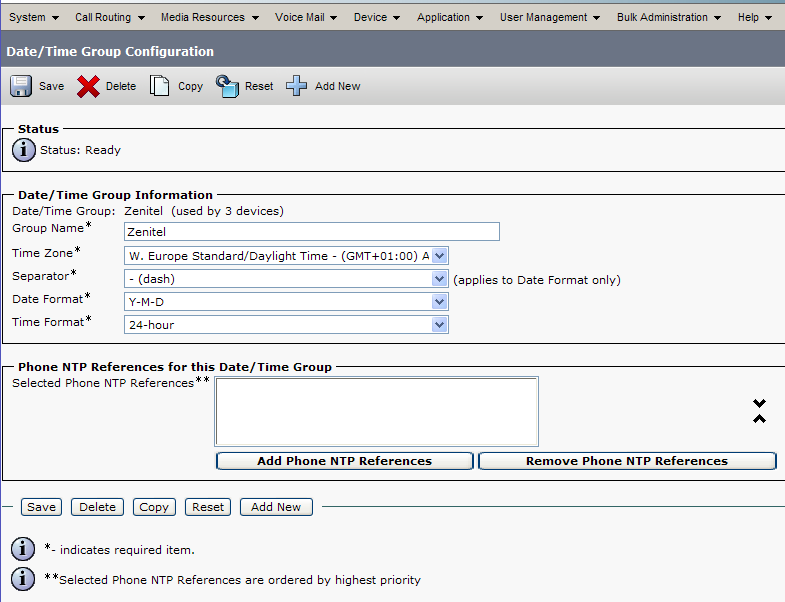Open the Call Routing menu
Image resolution: width=785 pixels, height=602 pixels.
pos(110,17)
